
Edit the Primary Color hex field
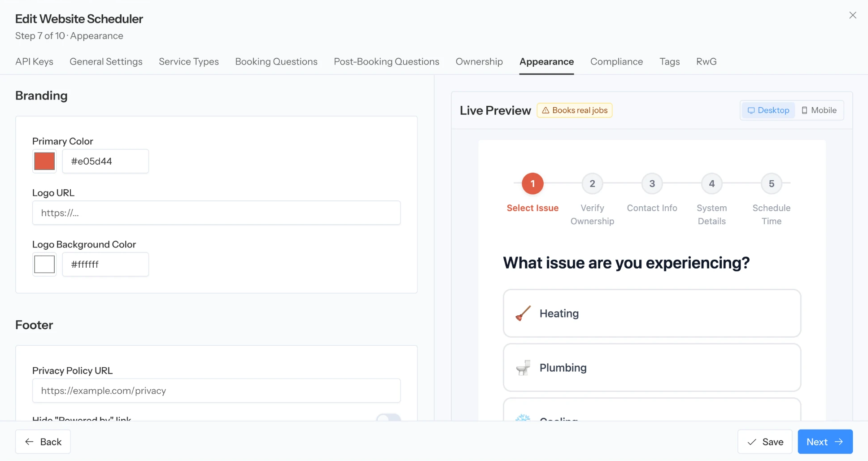tap(105, 161)
